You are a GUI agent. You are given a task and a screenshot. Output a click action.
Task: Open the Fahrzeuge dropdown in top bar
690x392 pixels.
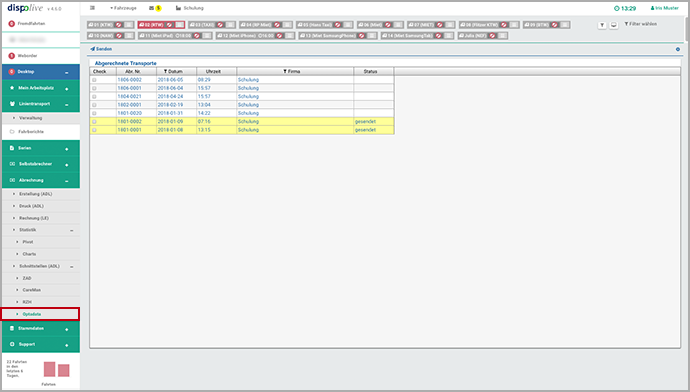coord(123,8)
